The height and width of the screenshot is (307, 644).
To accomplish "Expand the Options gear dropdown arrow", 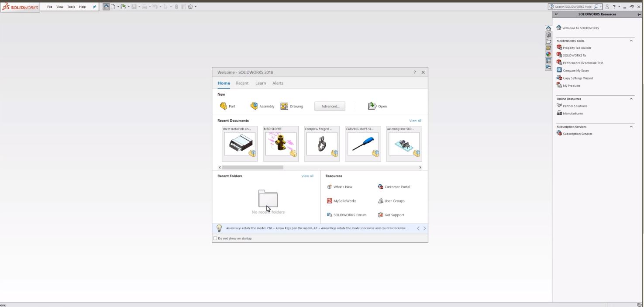I will [196, 7].
